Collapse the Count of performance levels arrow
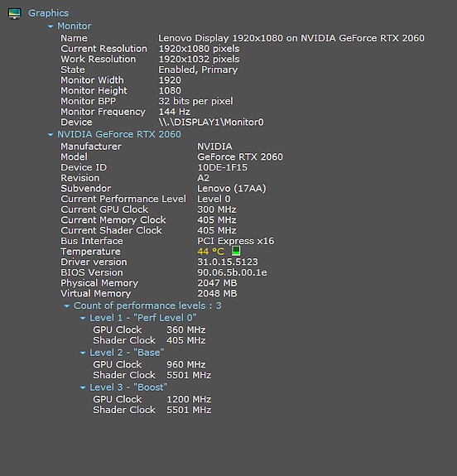This screenshot has height=476, width=457. 67,306
